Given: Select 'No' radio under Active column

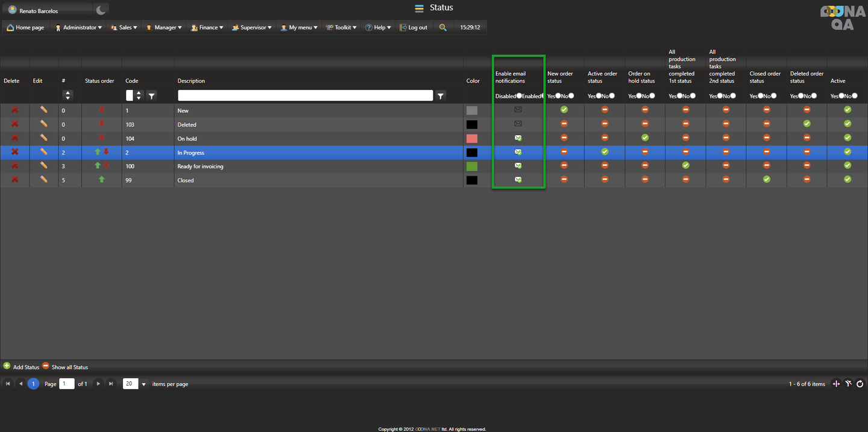Looking at the screenshot, I should point(854,96).
